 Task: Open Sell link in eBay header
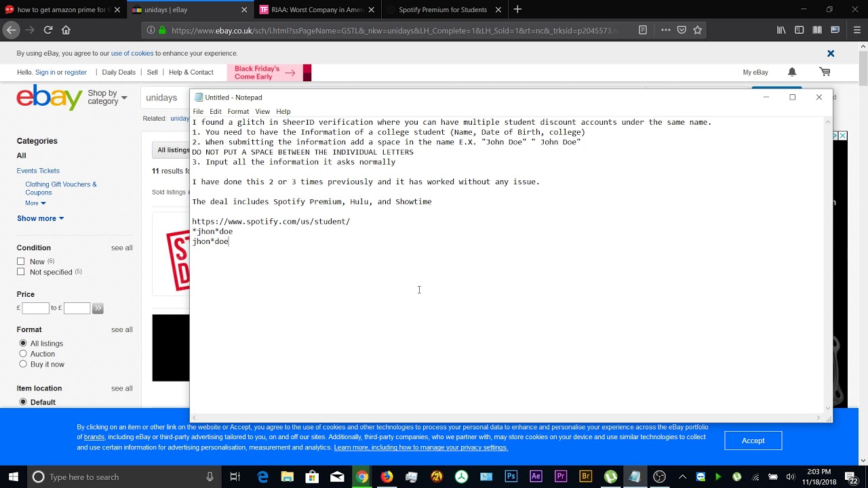[152, 72]
